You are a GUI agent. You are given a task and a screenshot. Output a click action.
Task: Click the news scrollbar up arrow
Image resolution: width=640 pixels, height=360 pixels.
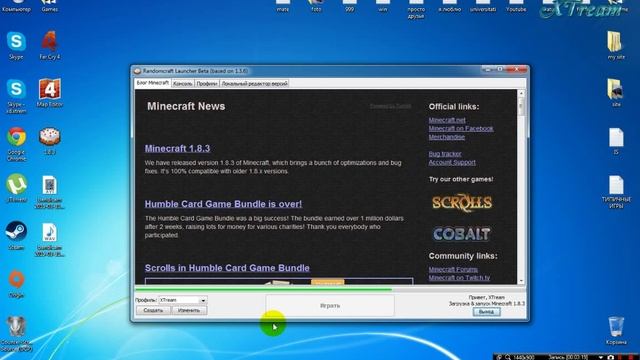point(521,93)
